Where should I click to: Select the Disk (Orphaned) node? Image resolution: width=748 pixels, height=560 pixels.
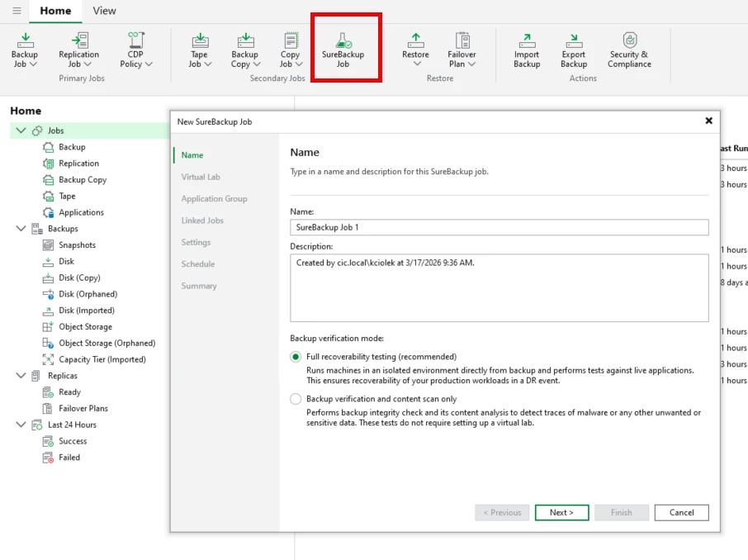pyautogui.click(x=88, y=293)
